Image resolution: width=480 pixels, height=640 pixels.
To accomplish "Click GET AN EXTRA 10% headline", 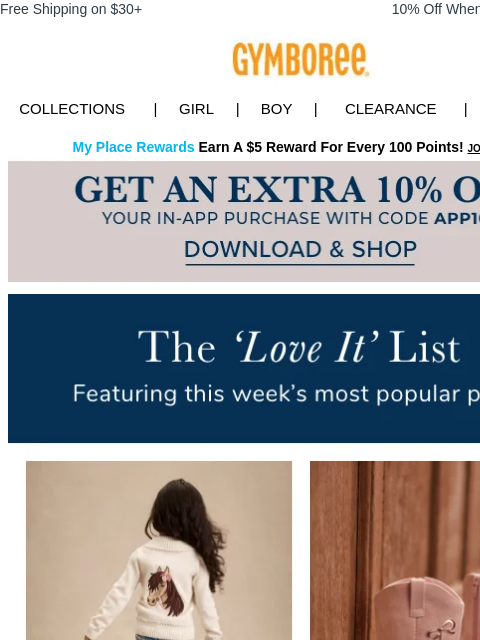I will tap(277, 189).
